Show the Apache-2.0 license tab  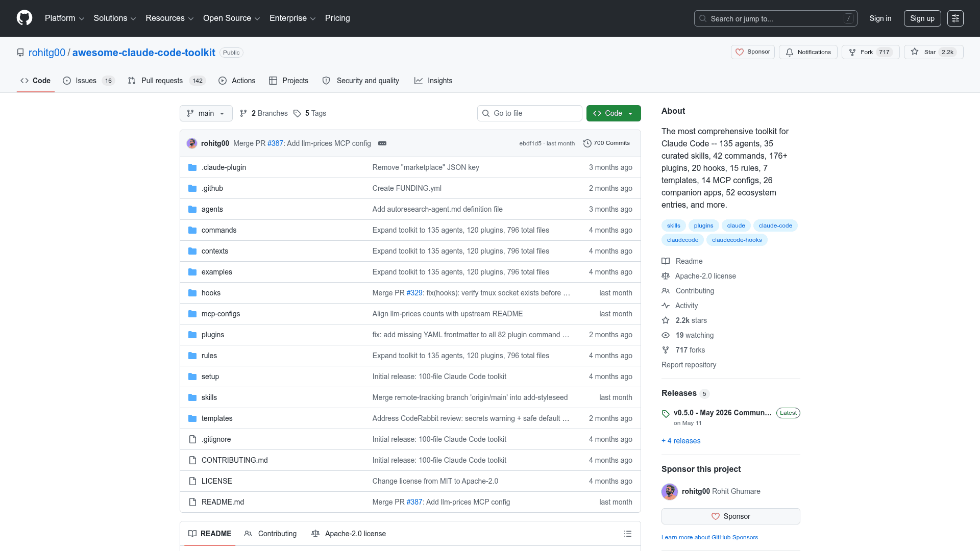click(349, 534)
